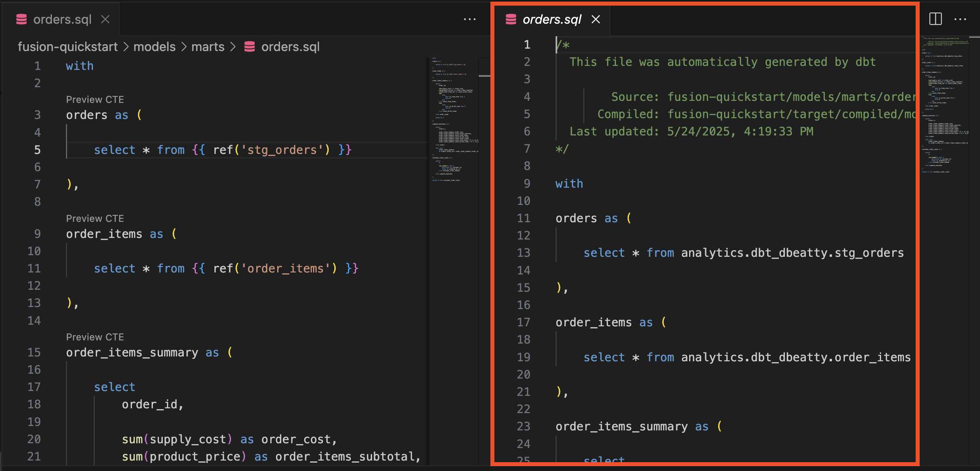The height and width of the screenshot is (471, 980).
Task: Select the right compiled orders.sql tab
Action: click(551, 19)
